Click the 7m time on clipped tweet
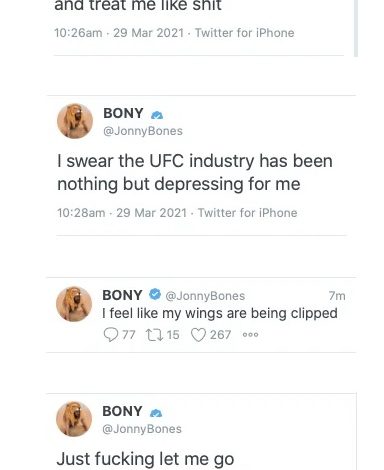Screen dimensions: 384x470 [337, 296]
